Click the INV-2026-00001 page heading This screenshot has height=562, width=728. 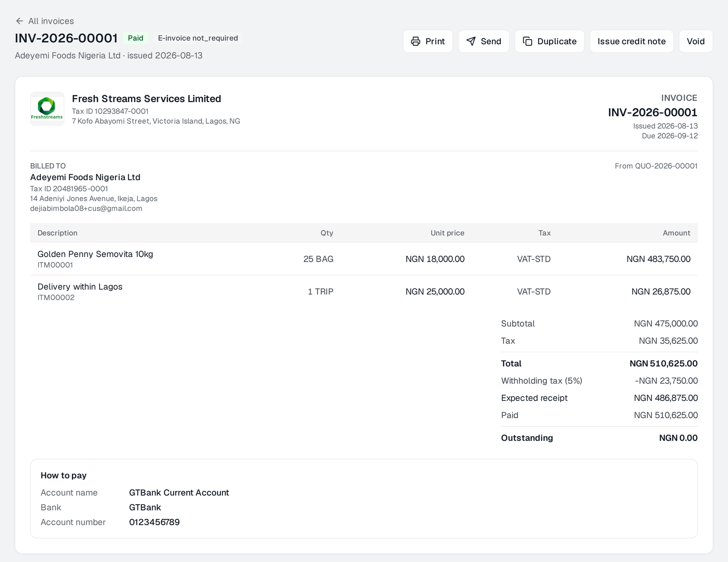tap(66, 38)
